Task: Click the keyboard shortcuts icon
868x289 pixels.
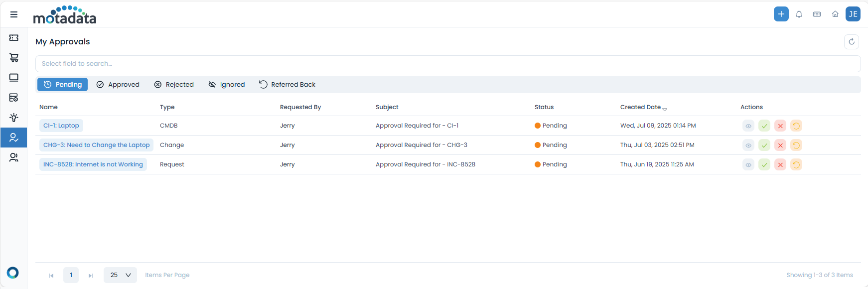Action: 817,14
